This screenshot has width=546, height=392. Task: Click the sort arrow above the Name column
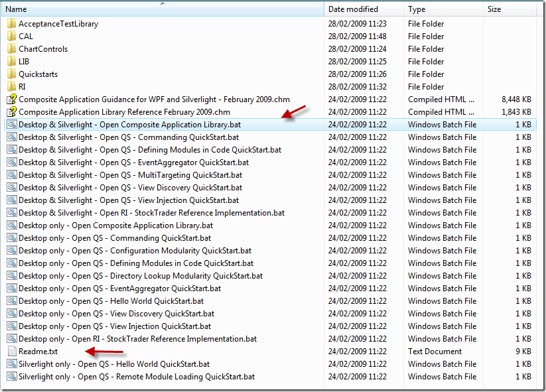point(163,3)
